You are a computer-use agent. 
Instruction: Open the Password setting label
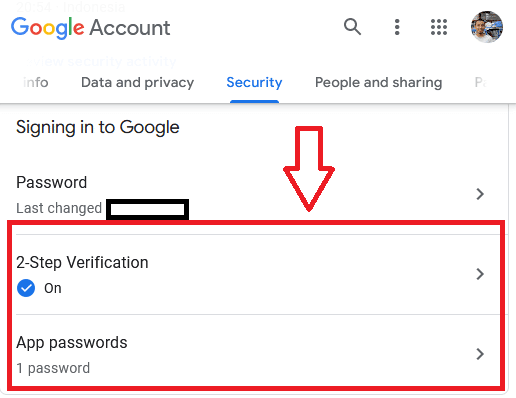pyautogui.click(x=52, y=182)
